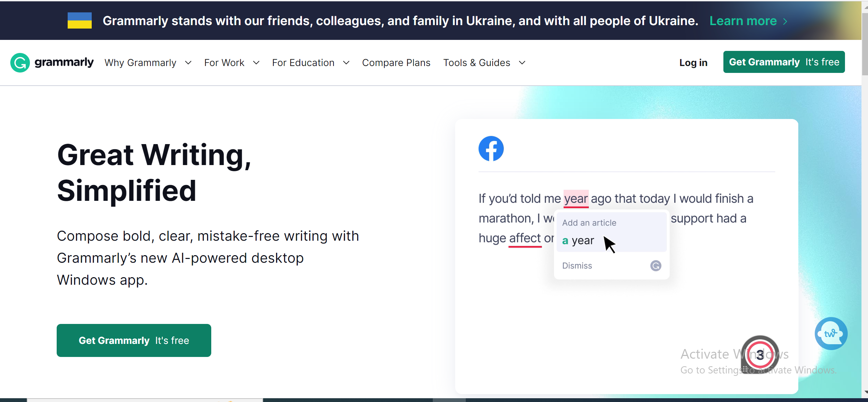Open the blue chat assistant bubble icon
The width and height of the screenshot is (868, 402).
831,334
